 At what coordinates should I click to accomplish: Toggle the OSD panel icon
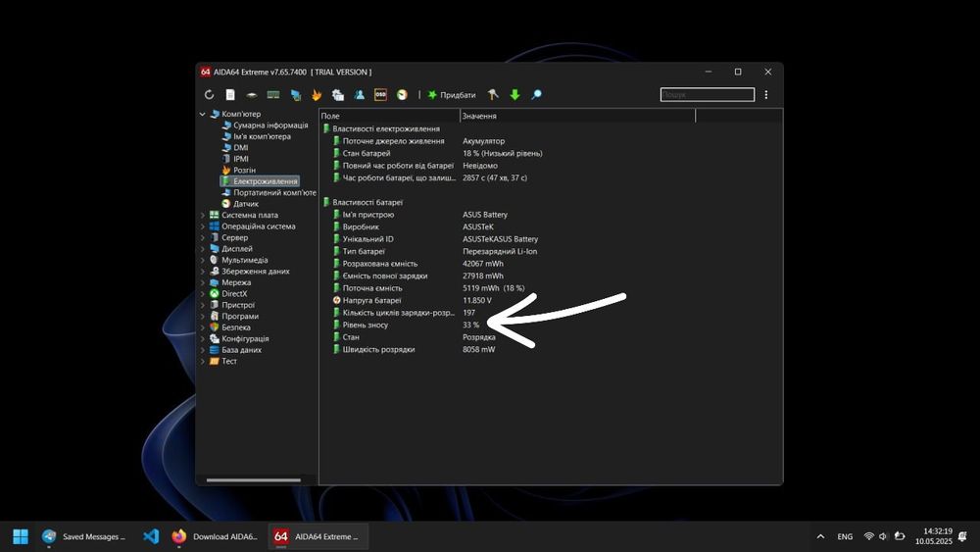[380, 94]
